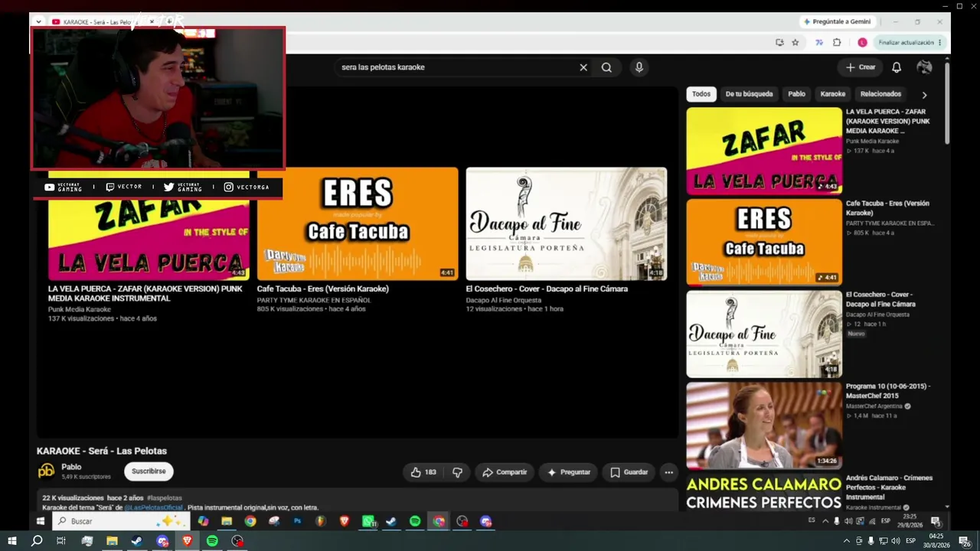Open sidebar thumbnail for El Cosechero cover
The image size is (980, 551).
click(x=764, y=334)
